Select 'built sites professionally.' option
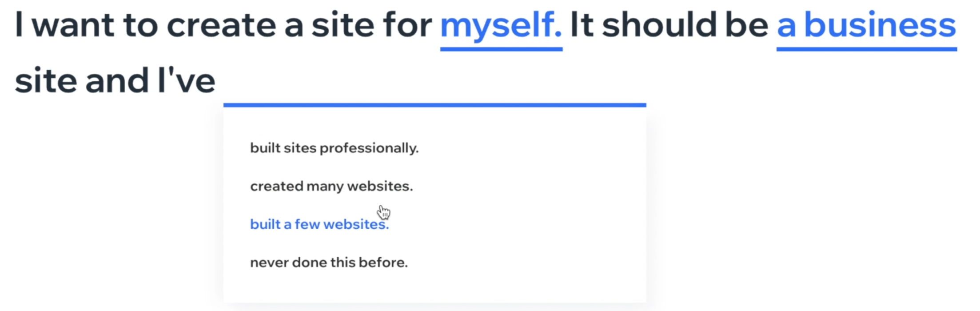 point(334,148)
